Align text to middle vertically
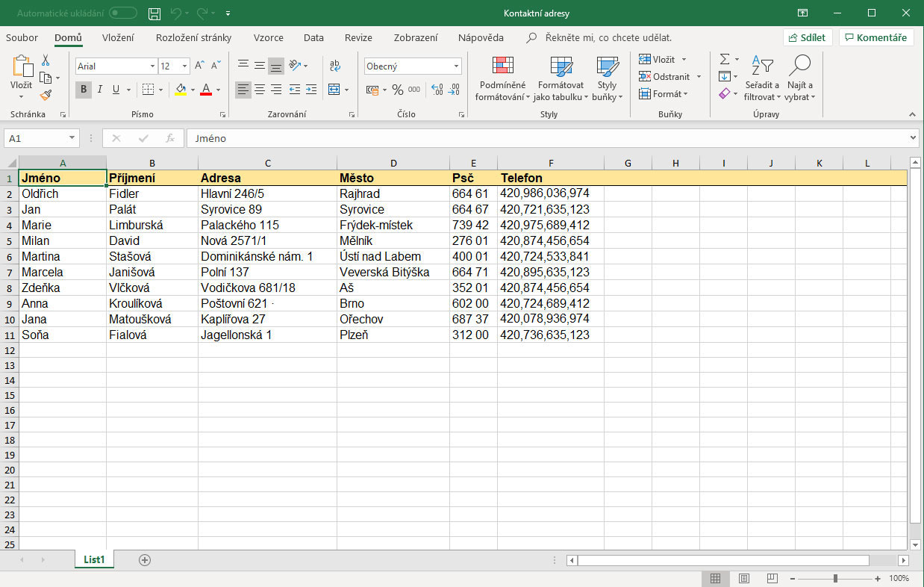The image size is (924, 587). (260, 66)
